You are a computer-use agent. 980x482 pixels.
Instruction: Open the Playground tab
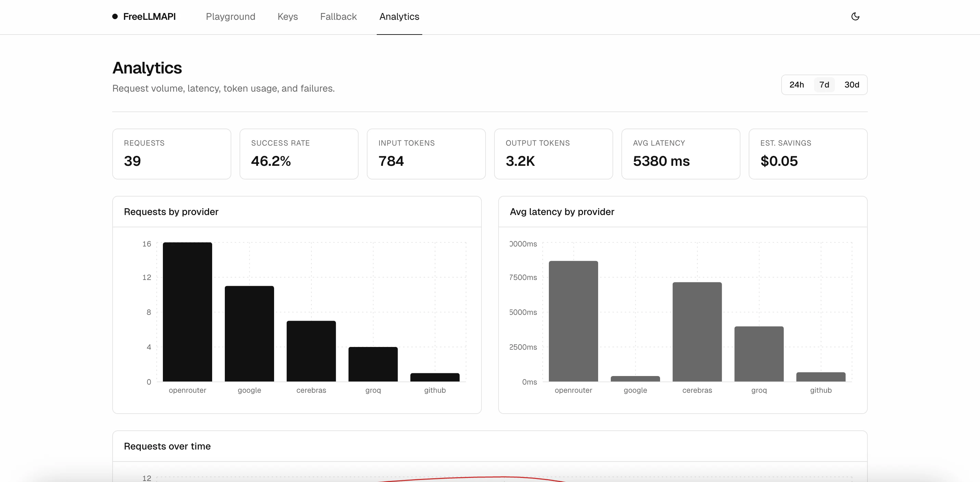[x=231, y=16]
